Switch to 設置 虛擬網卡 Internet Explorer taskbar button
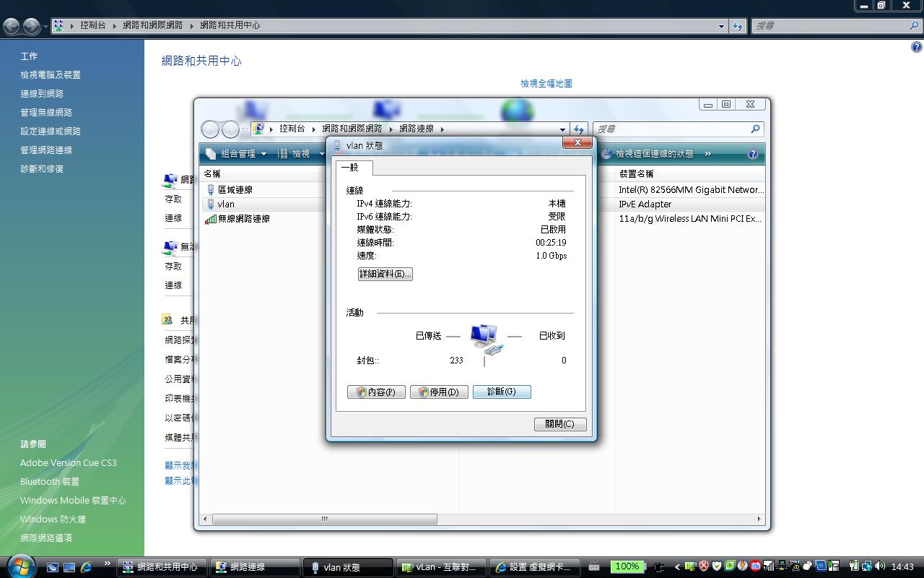The height and width of the screenshot is (578, 924). (x=534, y=567)
